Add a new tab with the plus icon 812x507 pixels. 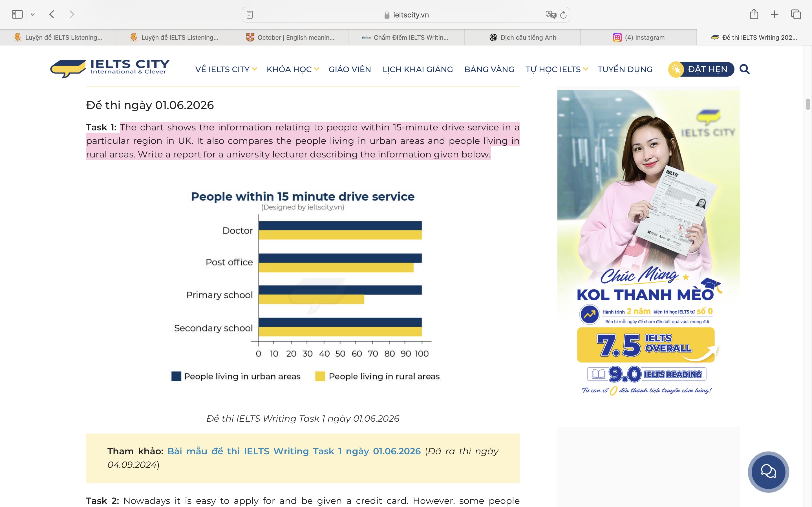click(775, 14)
